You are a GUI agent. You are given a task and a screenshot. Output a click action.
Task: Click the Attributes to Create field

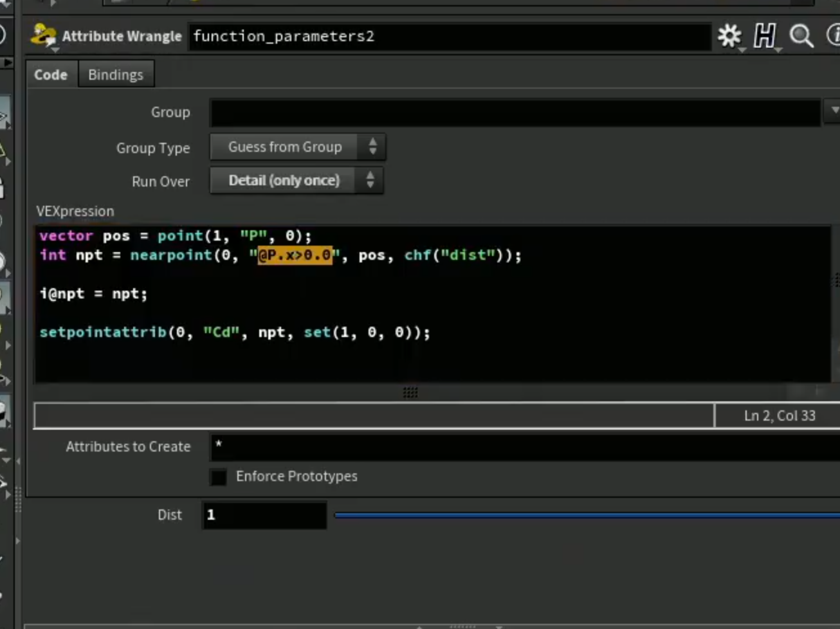tap(525, 447)
